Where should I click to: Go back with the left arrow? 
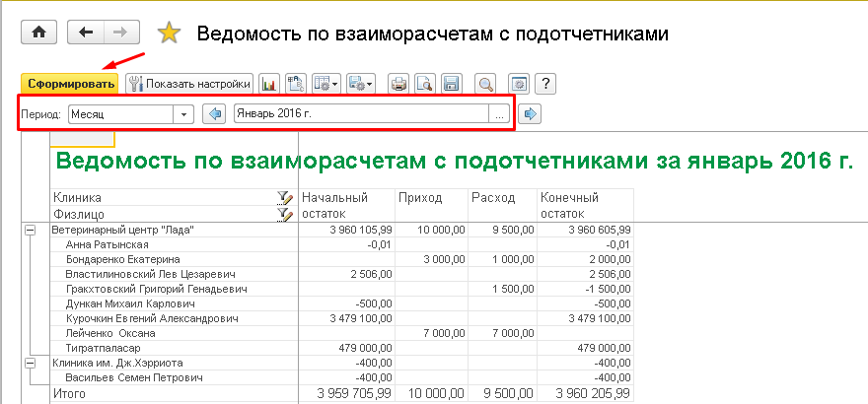point(86,33)
